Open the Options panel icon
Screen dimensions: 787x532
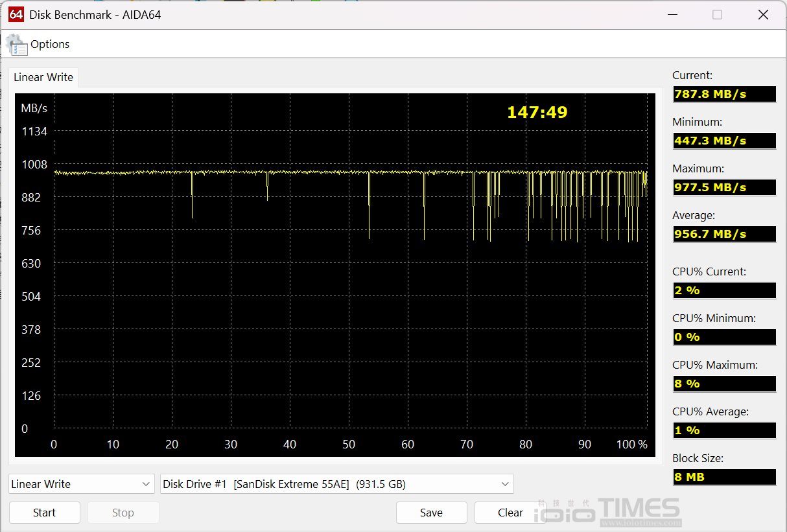pos(16,43)
